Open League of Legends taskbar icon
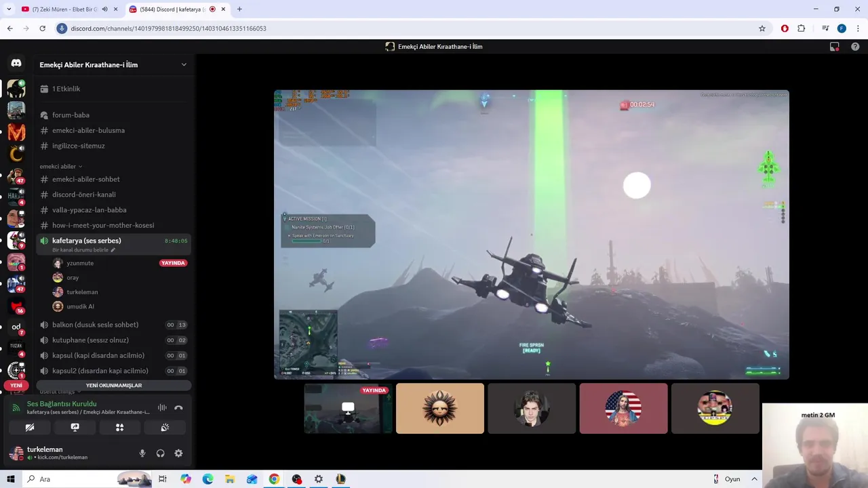This screenshot has height=488, width=868. point(340,479)
